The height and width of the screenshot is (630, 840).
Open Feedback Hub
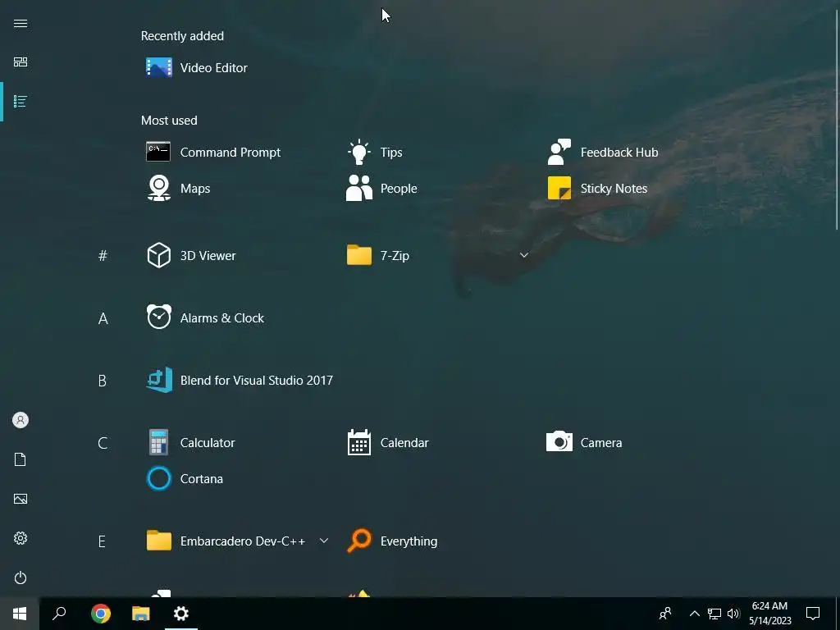[x=603, y=152]
